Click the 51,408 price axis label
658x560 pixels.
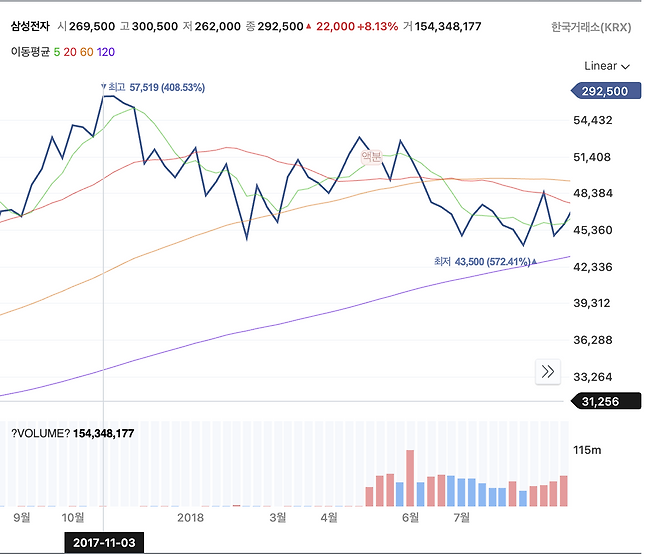tap(593, 157)
